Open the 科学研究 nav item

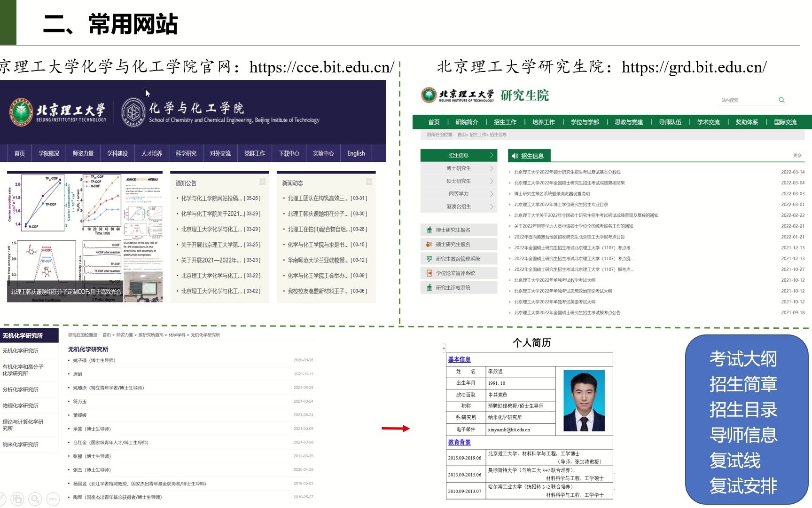point(186,153)
